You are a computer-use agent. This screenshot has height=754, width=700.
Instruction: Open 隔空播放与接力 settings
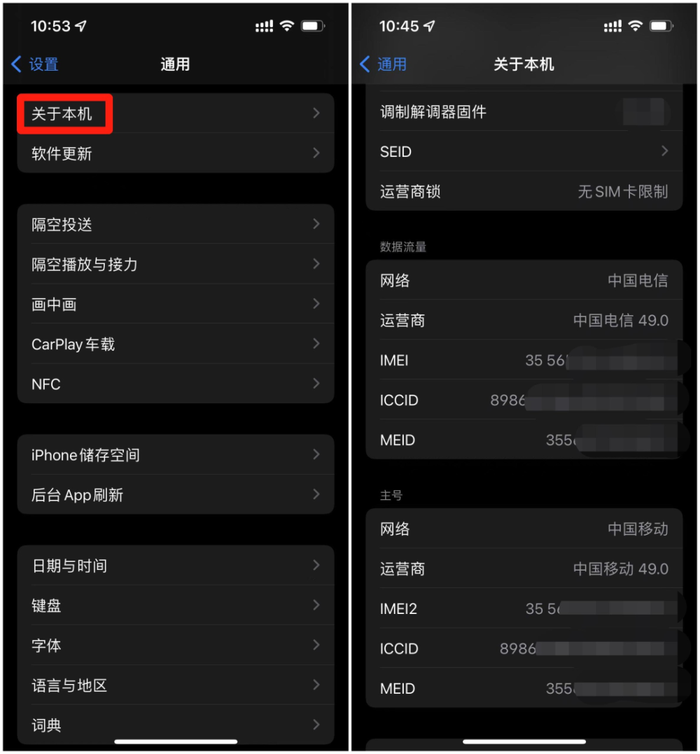coord(176,264)
